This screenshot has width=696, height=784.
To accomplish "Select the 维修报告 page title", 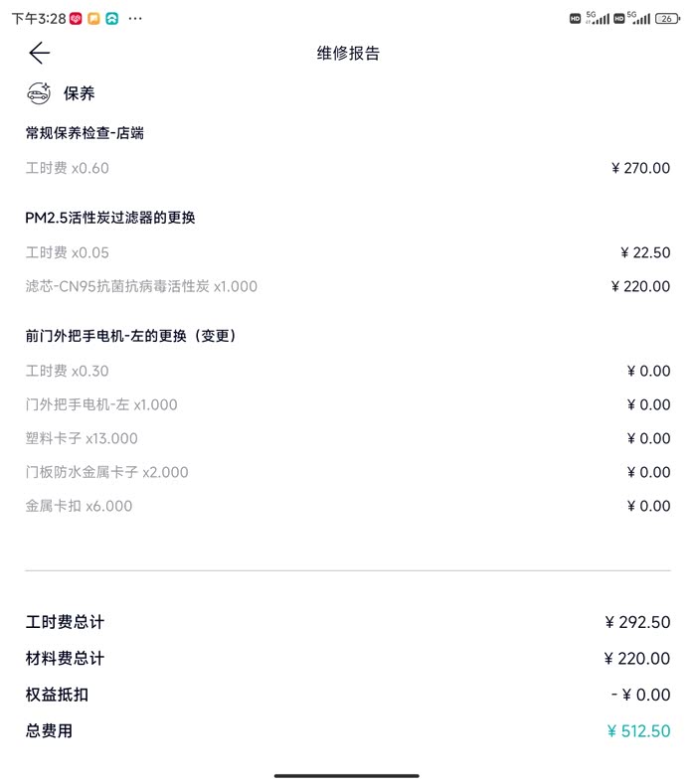I will 348,54.
